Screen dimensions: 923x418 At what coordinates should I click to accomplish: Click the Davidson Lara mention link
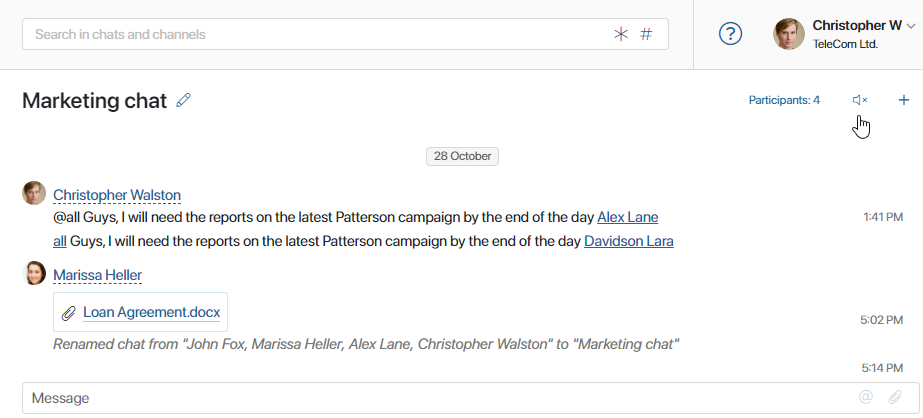coord(629,241)
